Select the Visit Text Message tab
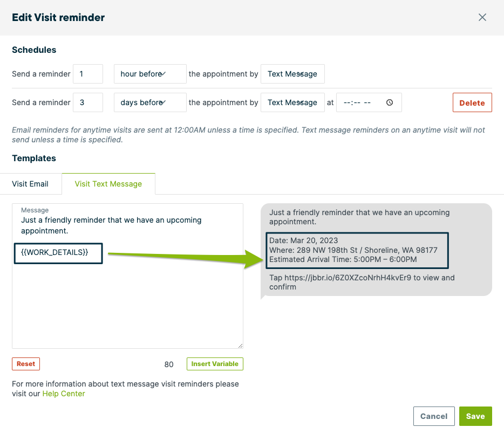Screen dimensions: 504x434 (x=108, y=183)
